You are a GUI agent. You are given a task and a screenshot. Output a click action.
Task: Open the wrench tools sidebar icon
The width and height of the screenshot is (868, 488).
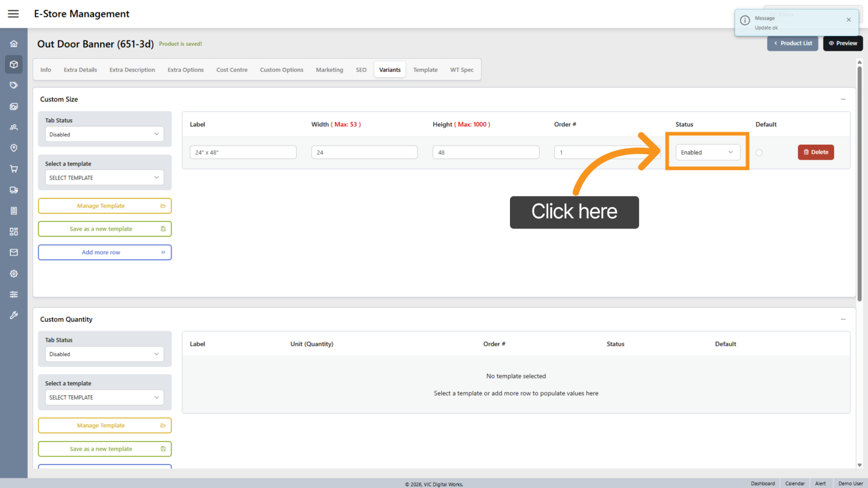[14, 315]
